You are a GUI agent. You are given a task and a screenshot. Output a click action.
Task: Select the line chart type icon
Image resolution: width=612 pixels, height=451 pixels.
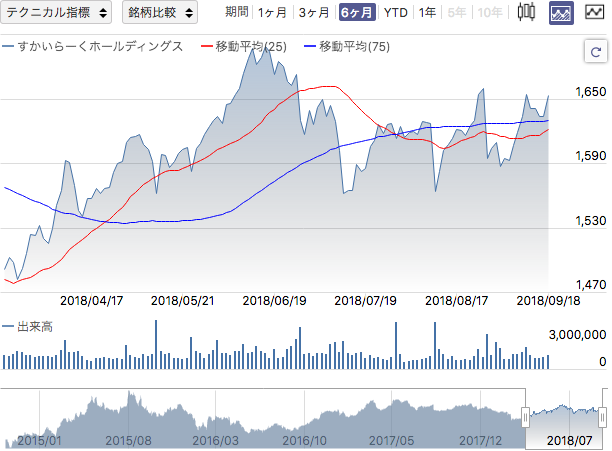pyautogui.click(x=594, y=12)
